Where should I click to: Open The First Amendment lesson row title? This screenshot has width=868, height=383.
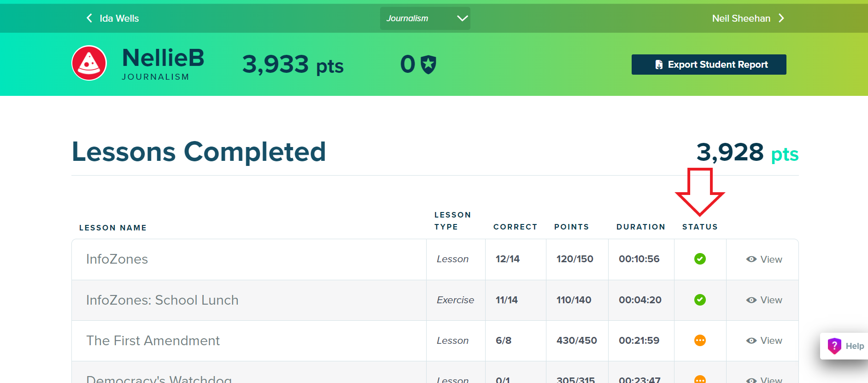(x=153, y=341)
